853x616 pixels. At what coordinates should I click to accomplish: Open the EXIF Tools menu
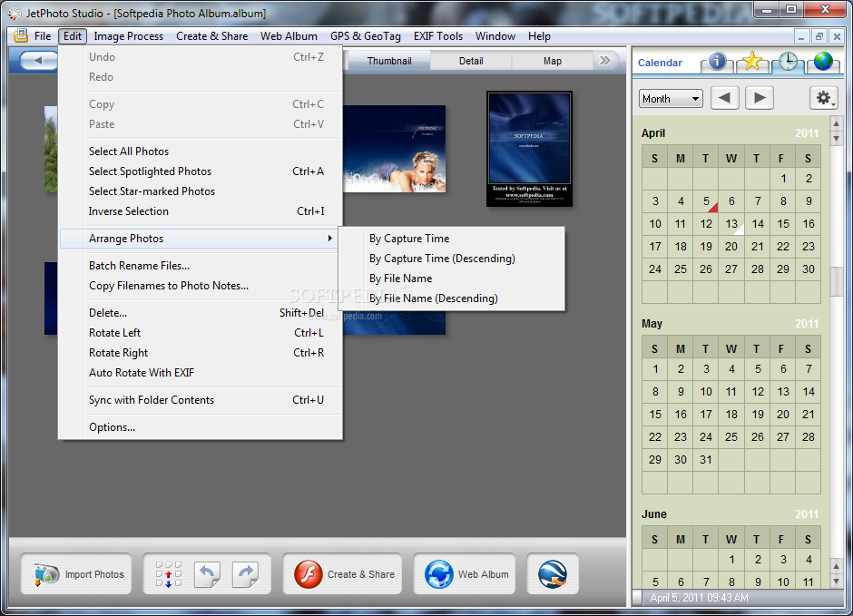438,36
